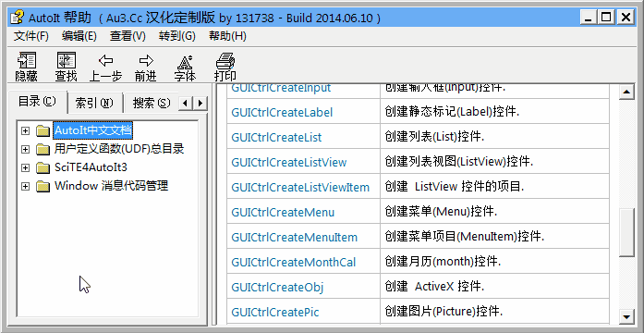Open the 帮助(H) menu
The image size is (644, 333).
tap(227, 36)
